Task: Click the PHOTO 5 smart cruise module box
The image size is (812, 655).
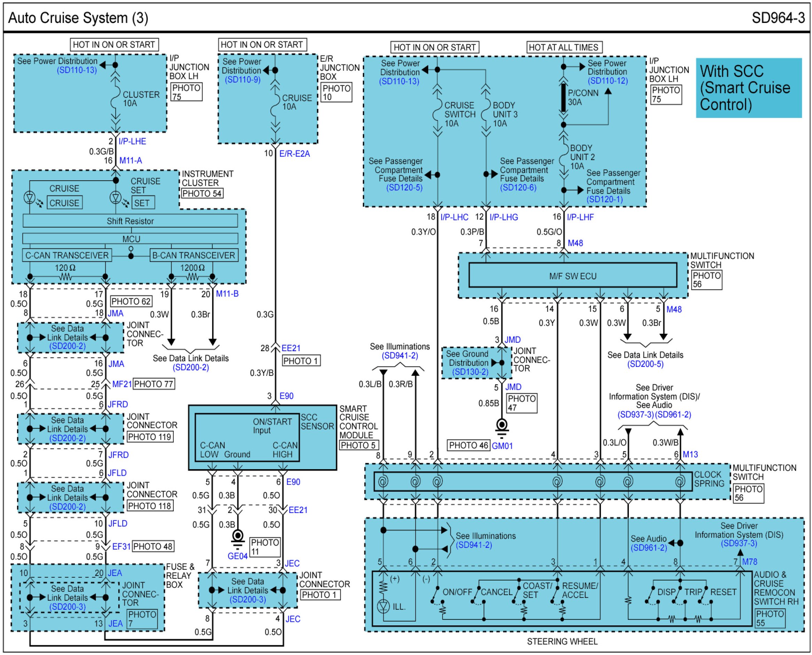Action: tap(359, 445)
